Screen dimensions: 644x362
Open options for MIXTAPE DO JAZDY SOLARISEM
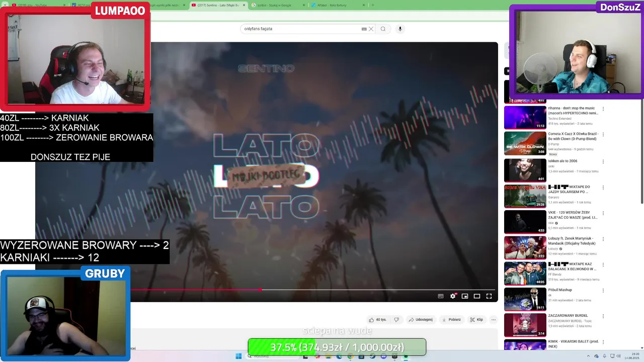pos(603,187)
